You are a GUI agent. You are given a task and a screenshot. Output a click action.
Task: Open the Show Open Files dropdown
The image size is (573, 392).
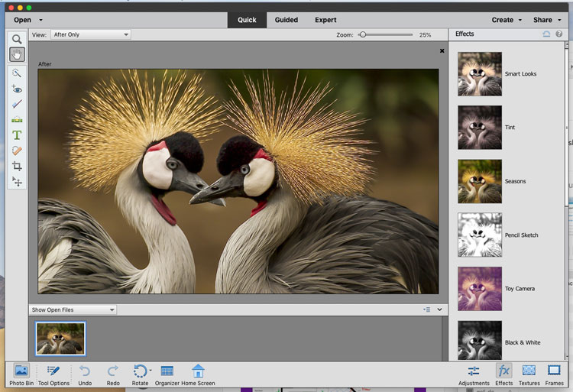point(73,309)
